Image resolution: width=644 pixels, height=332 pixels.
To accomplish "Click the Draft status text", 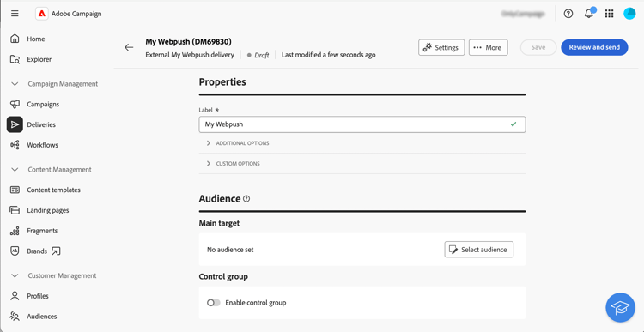I will [262, 55].
